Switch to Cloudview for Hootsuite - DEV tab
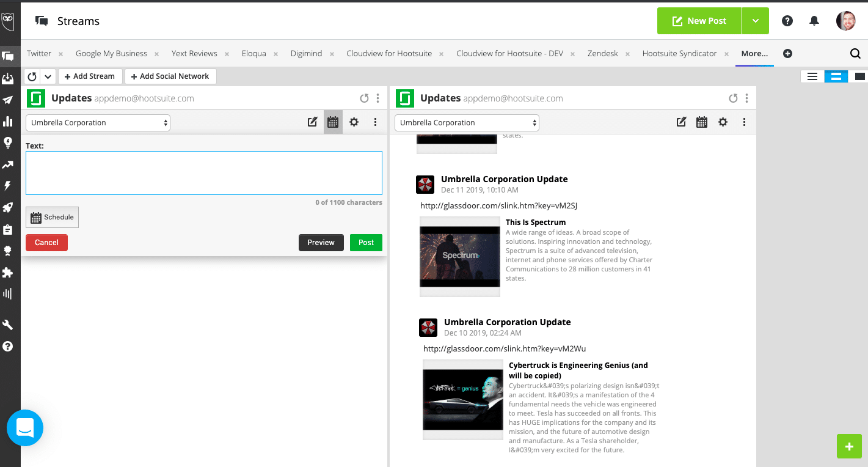Image resolution: width=868 pixels, height=467 pixels. [x=509, y=54]
